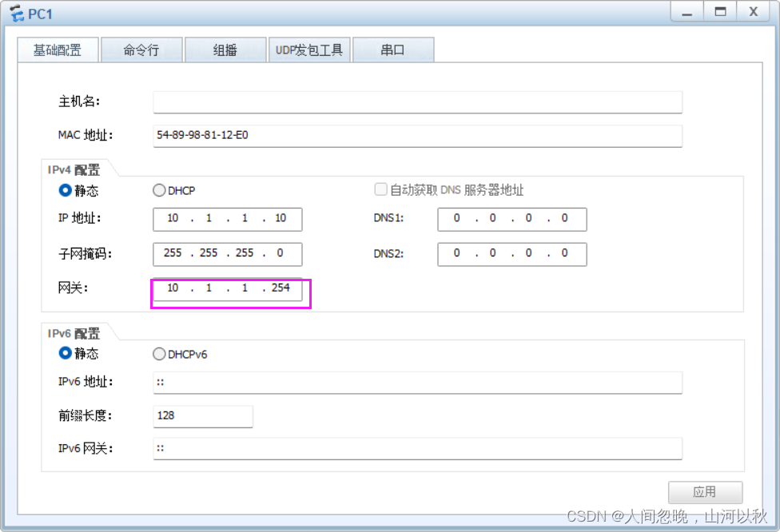
Task: Select the DHCP radio button
Action: click(x=159, y=190)
